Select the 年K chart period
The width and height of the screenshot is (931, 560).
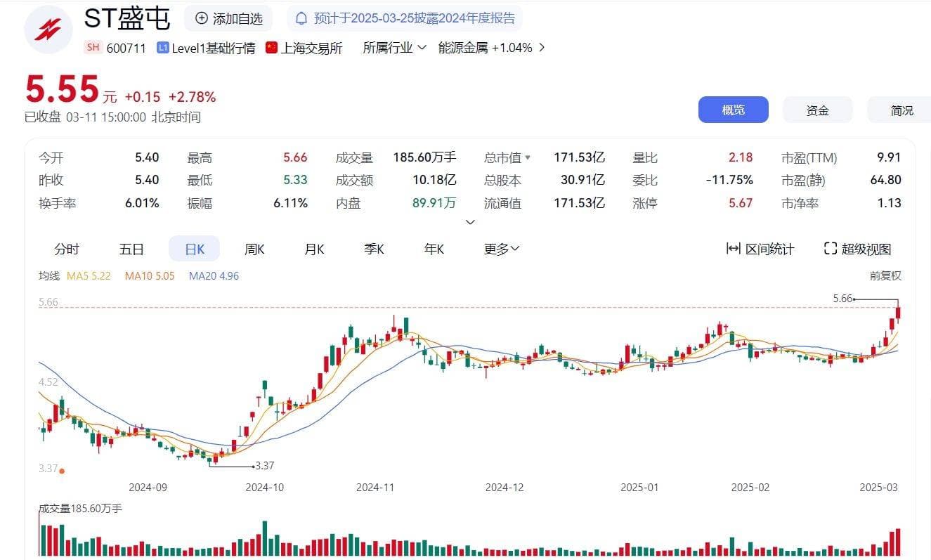click(434, 249)
